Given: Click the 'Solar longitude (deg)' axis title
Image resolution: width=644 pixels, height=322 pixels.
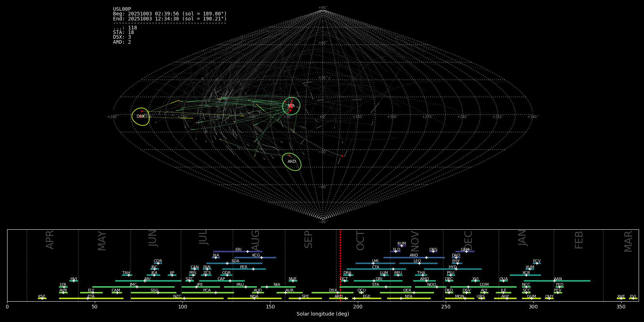Looking at the screenshot, I should click(323, 314).
